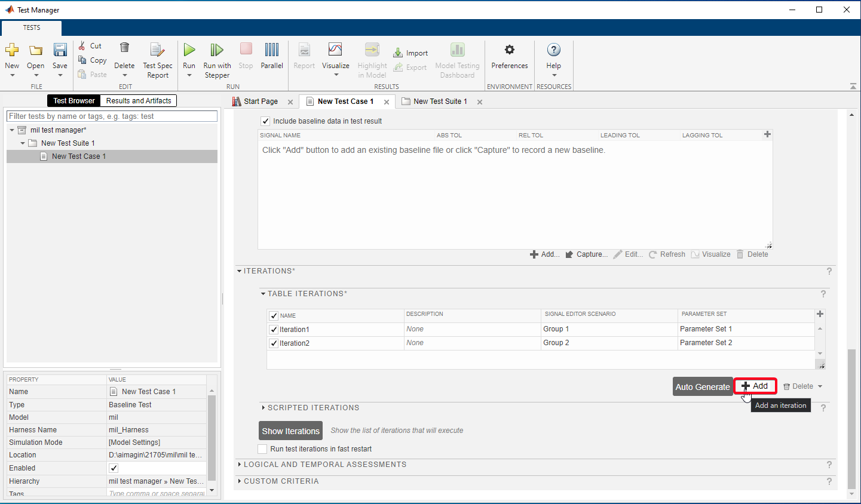Click the Tags input in properties
This screenshot has height=504, width=861.
pos(157,493)
